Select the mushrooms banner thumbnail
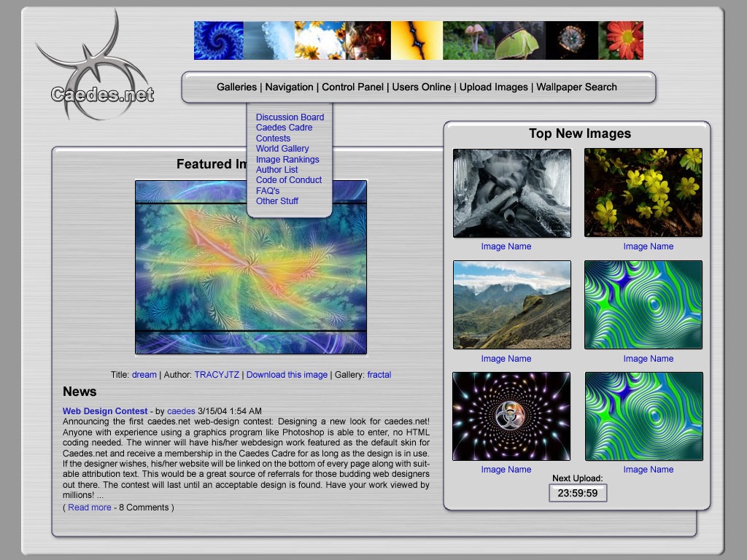This screenshot has height=560, width=747. 468,40
